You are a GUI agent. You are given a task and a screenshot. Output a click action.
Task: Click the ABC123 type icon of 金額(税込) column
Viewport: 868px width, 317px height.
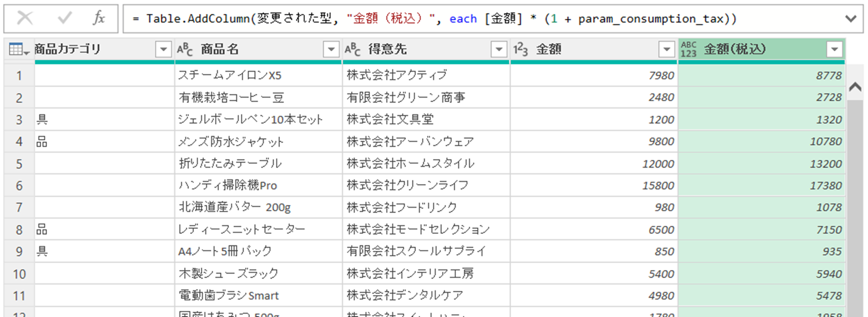[x=689, y=50]
